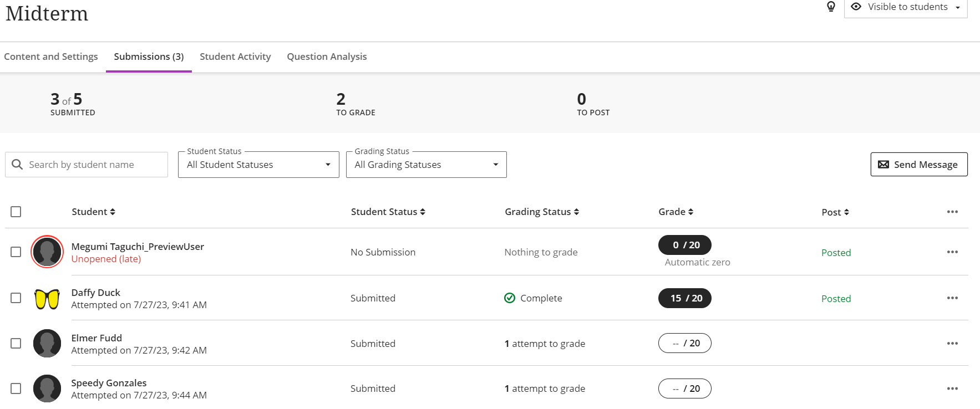Open more options for Megumi Taguchi_PreviewUser
980x409 pixels.
pyautogui.click(x=952, y=252)
